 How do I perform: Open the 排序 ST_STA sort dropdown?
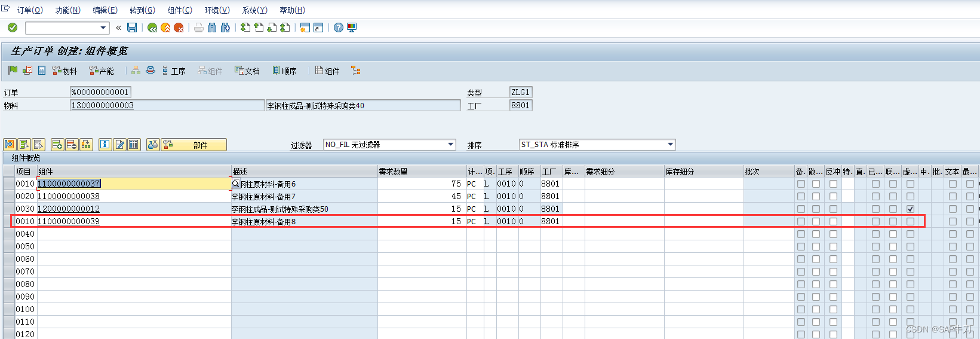671,144
